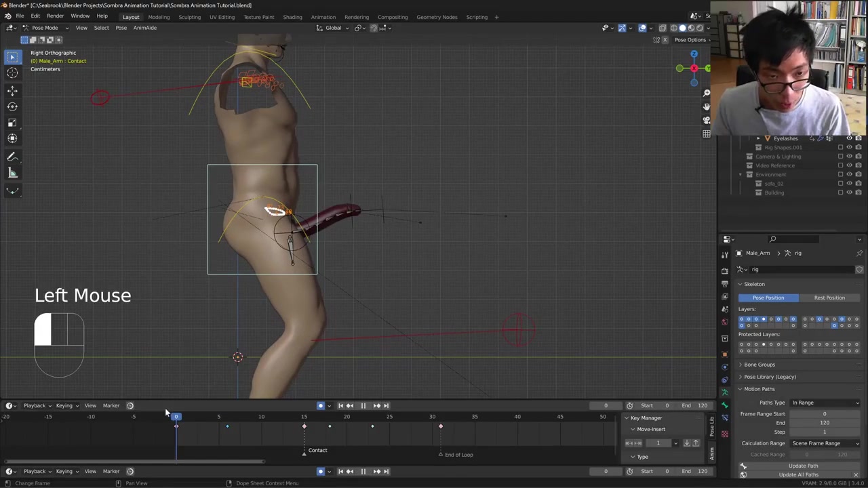Open the Pose Mode dropdown
This screenshot has width=868, height=488.
(x=41, y=28)
